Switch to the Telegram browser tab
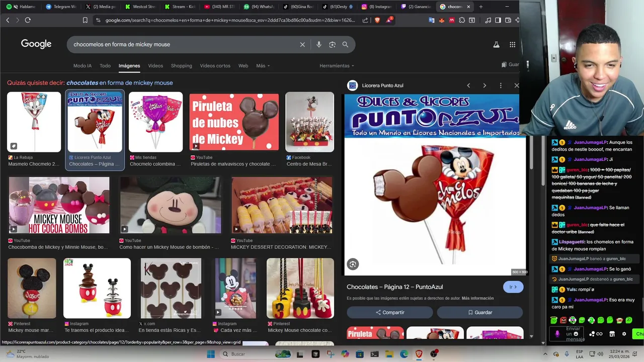The width and height of the screenshot is (644, 362). (x=61, y=7)
